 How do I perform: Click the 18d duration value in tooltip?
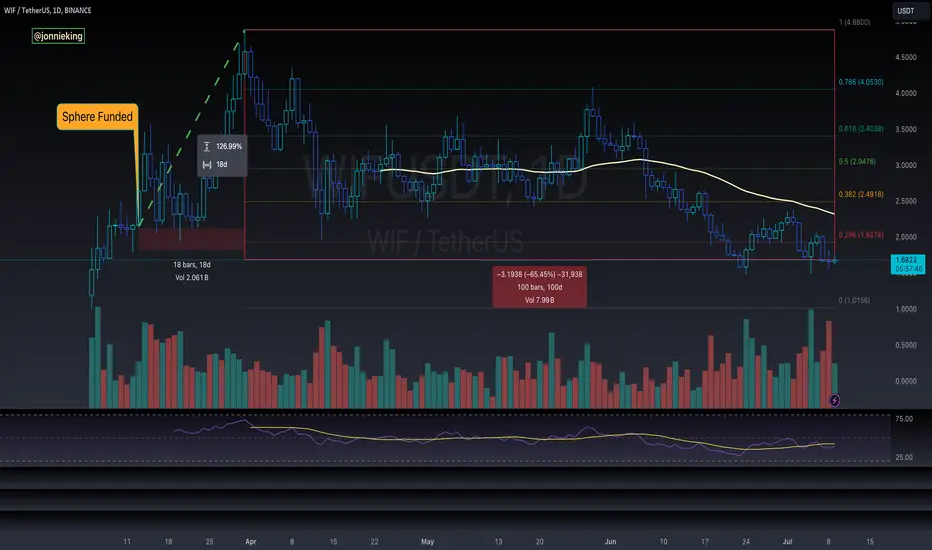[x=222, y=165]
